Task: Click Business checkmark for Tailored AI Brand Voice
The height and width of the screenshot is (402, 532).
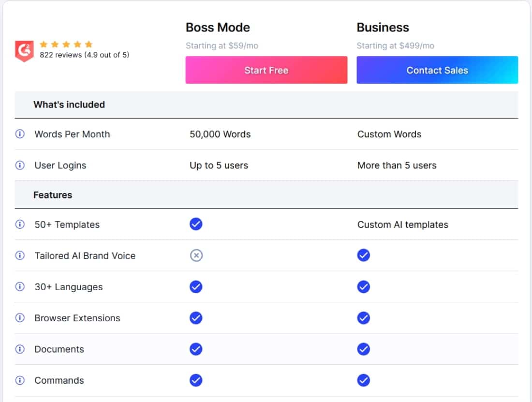Action: coord(363,255)
